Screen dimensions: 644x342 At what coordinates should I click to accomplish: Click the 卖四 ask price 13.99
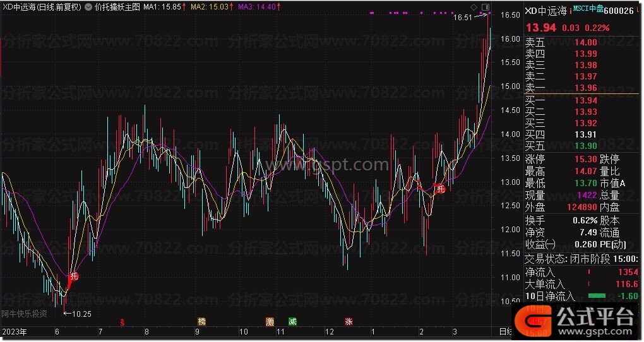coord(586,54)
